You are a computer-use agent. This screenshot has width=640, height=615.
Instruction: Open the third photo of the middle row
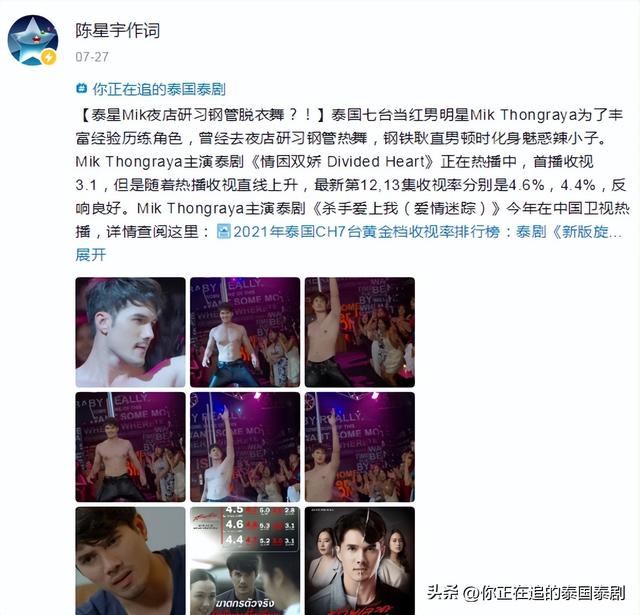pos(360,447)
